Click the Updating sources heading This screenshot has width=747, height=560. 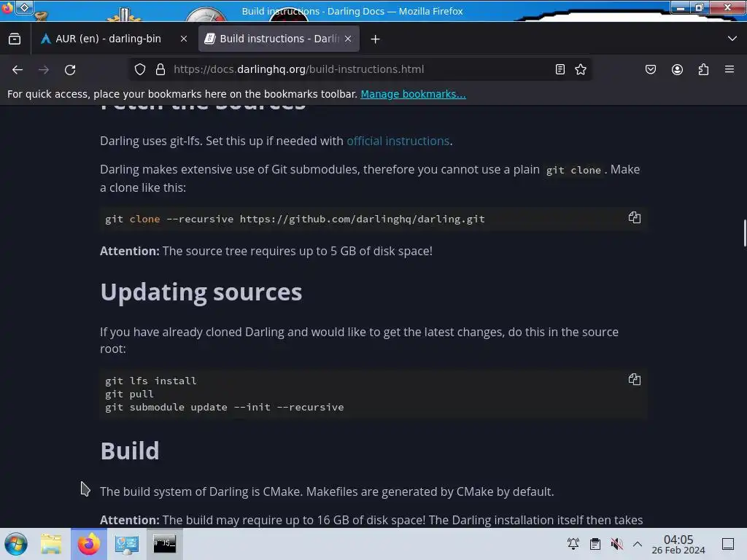pyautogui.click(x=201, y=292)
